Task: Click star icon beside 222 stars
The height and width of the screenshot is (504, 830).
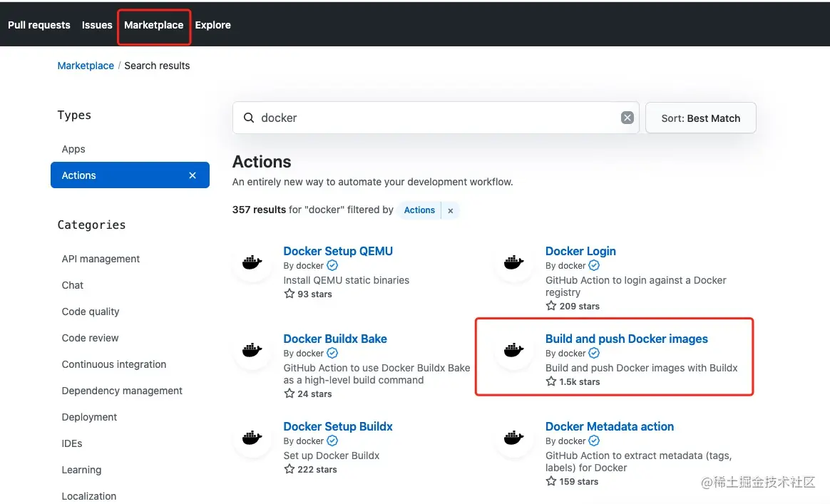Action: point(289,469)
